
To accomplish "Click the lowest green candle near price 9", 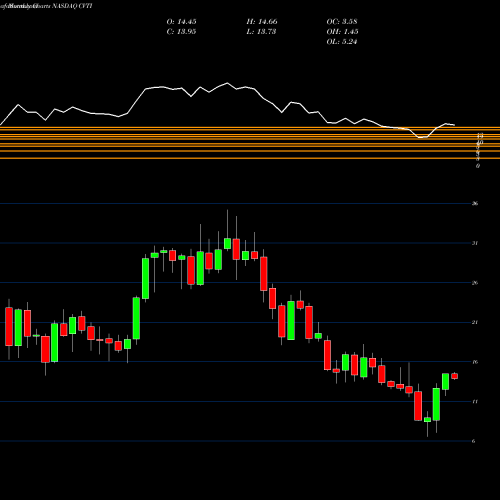I will 427,419.
